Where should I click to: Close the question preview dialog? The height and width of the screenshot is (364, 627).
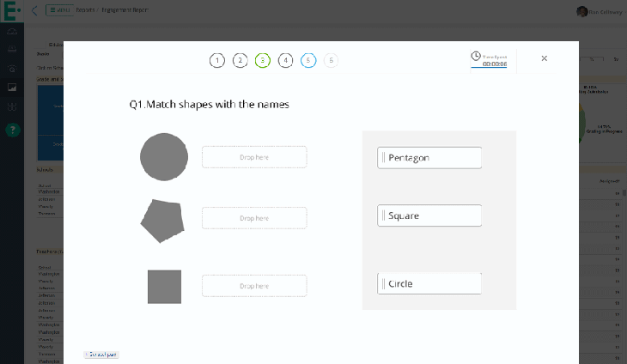pos(545,58)
